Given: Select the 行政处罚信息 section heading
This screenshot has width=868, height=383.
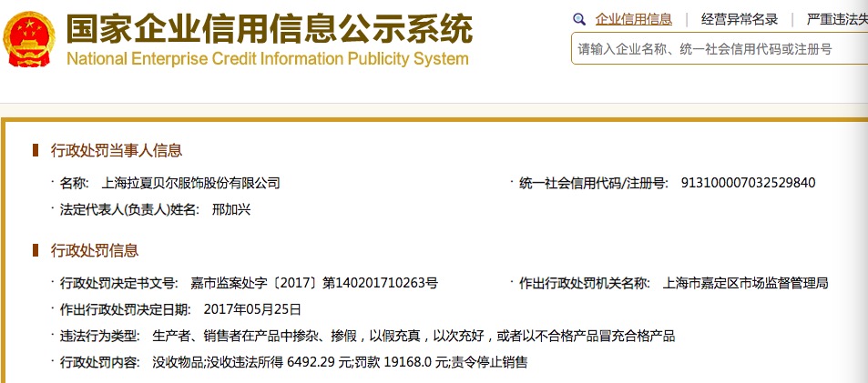Looking at the screenshot, I should (95, 251).
